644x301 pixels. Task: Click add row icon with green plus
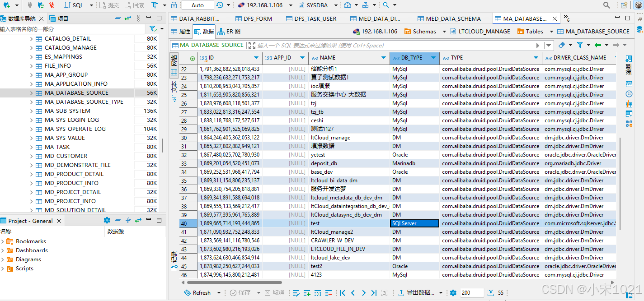click(307, 293)
